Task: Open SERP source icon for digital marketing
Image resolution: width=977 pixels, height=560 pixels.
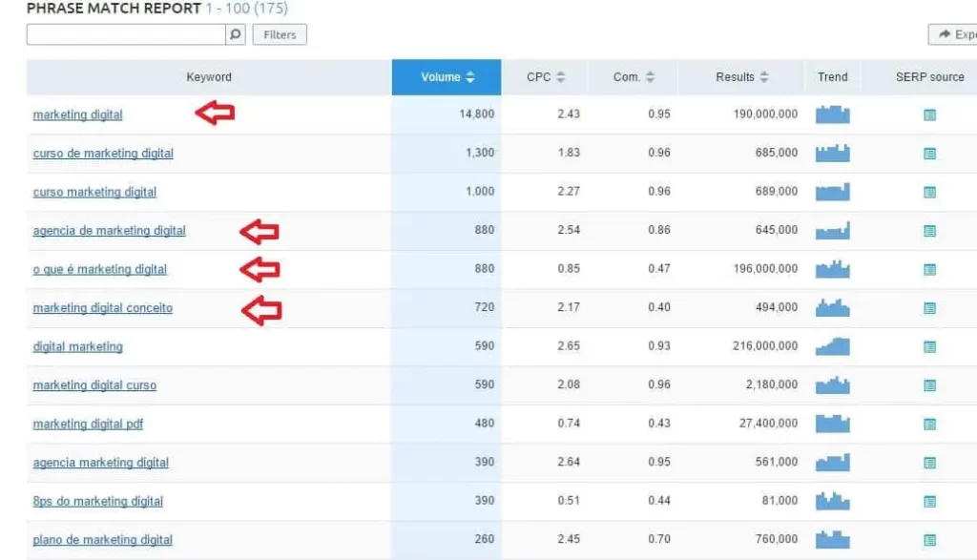Action: click(x=929, y=346)
